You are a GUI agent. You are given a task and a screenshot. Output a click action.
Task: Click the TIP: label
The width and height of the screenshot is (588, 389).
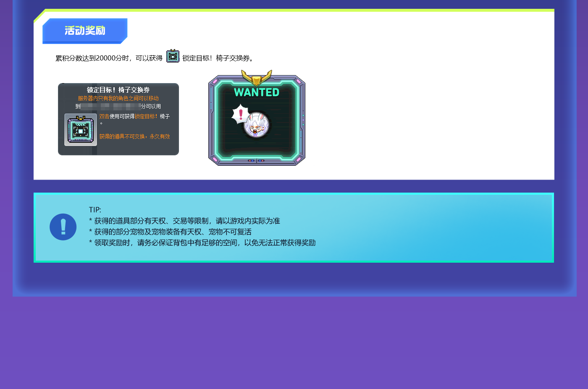95,210
